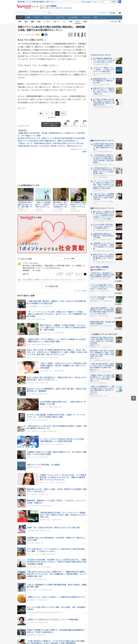This screenshot has height=644, width=138.
Task: Click the コメントを書く button
Action: (x=69, y=259)
